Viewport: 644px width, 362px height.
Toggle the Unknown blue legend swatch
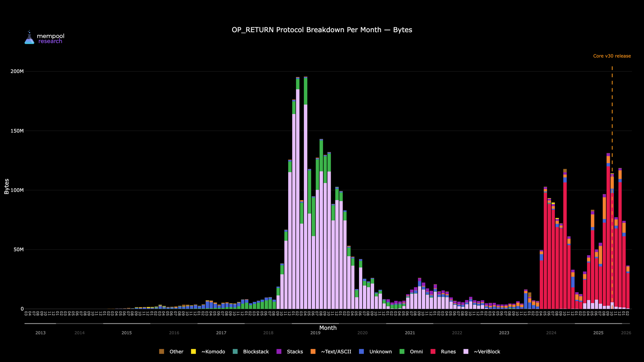[x=361, y=352]
